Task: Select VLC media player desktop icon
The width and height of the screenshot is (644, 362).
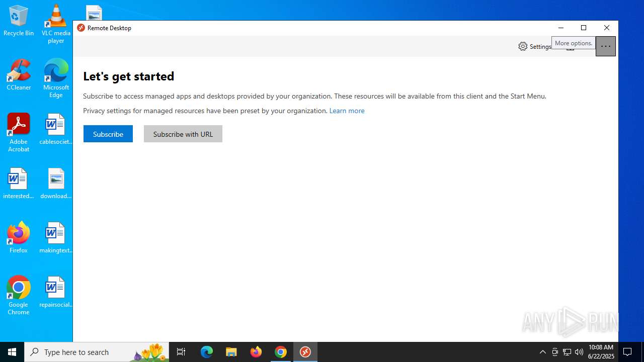Action: [56, 24]
